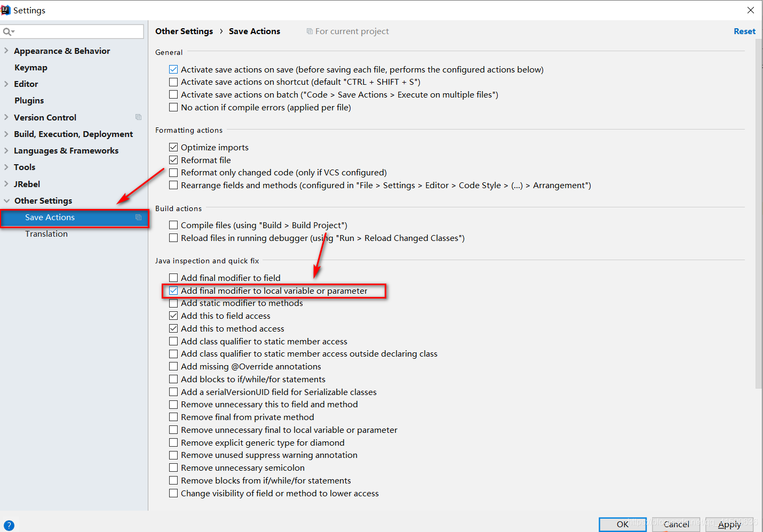Check Remove blocks from if/while/for statements
This screenshot has height=532, width=763.
tap(173, 480)
